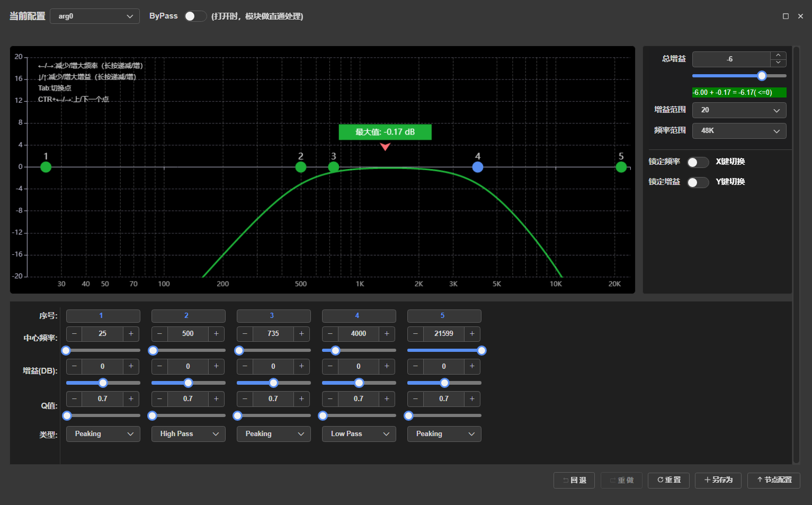This screenshot has width=812, height=505.
Task: Open band 4 type dropdown showing Low Pass
Action: point(359,434)
